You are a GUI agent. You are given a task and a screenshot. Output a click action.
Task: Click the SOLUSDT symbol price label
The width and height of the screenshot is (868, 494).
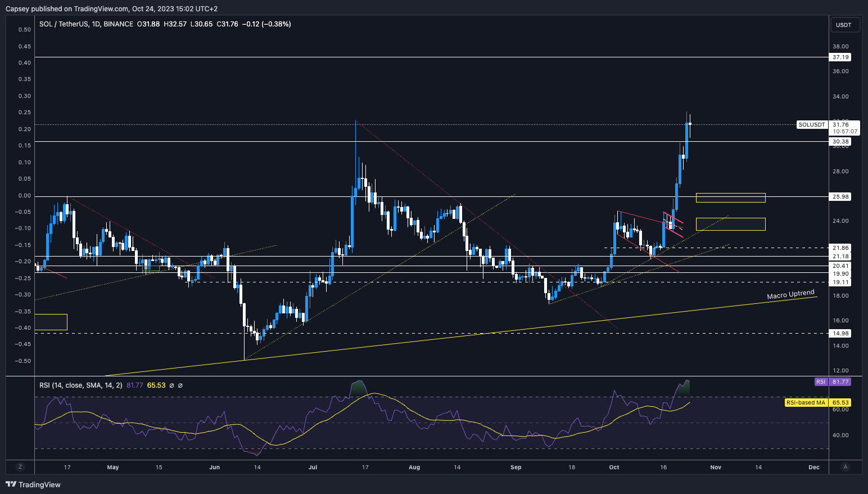pos(812,125)
